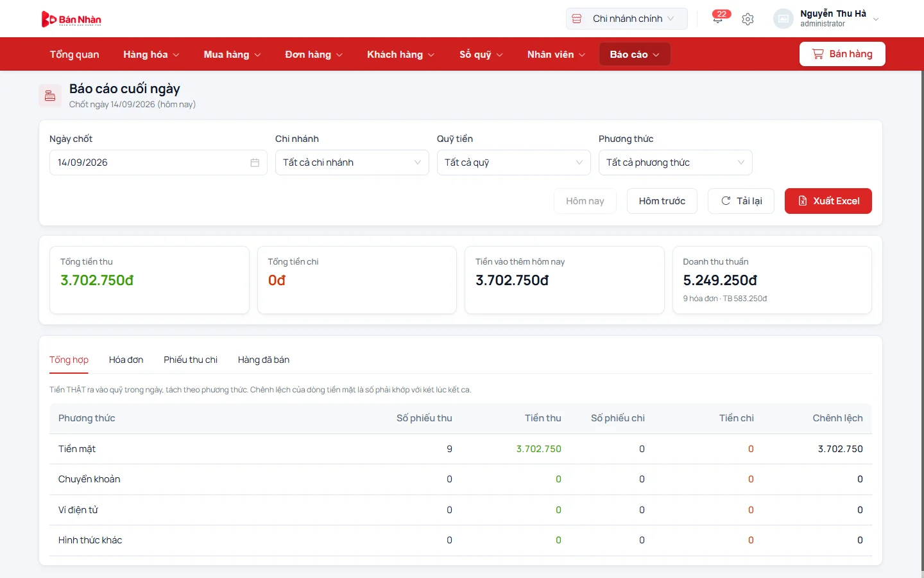This screenshot has height=578, width=924.
Task: Click the Chuyển khoản row label
Action: [89, 479]
